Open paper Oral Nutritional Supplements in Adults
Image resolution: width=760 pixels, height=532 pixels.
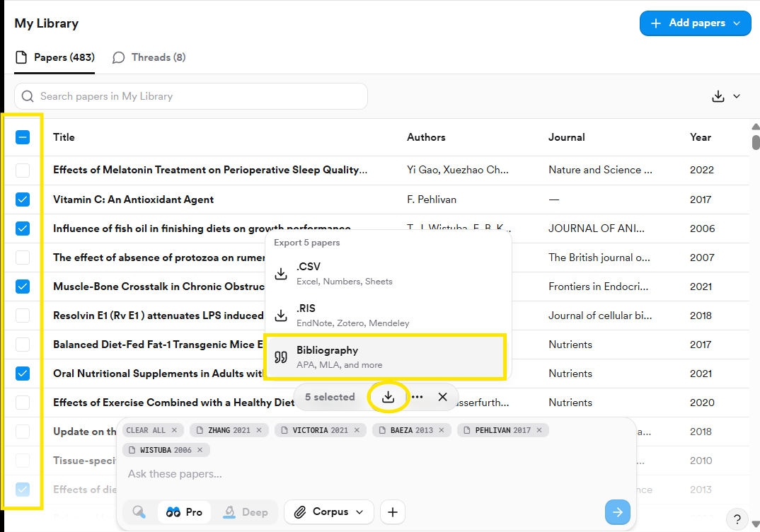tap(158, 374)
